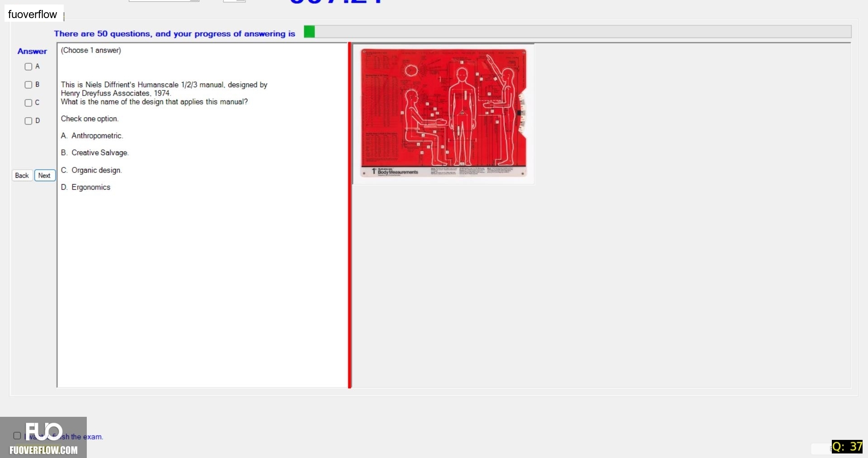Click the '(Choose 1 answer)' text

pyautogui.click(x=91, y=50)
